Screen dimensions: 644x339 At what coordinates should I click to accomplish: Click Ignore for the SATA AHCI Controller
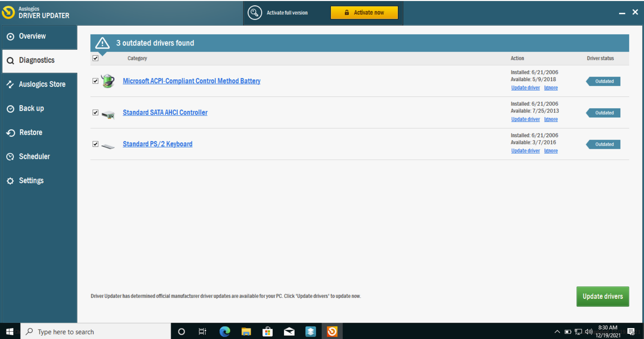coord(551,119)
